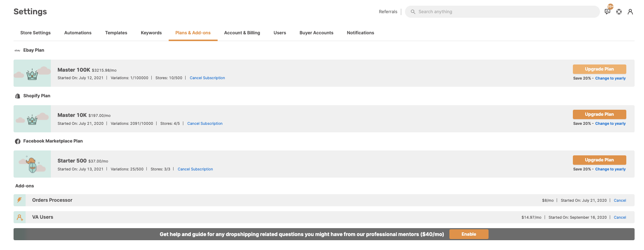The width and height of the screenshot is (644, 250).
Task: Click the Variations: 2091/10000 text
Action: [132, 124]
